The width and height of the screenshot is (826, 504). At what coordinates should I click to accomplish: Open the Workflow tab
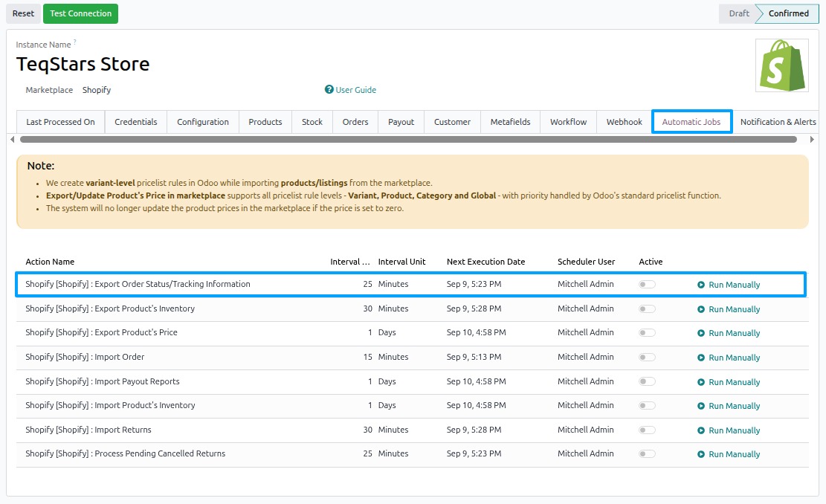coord(569,122)
